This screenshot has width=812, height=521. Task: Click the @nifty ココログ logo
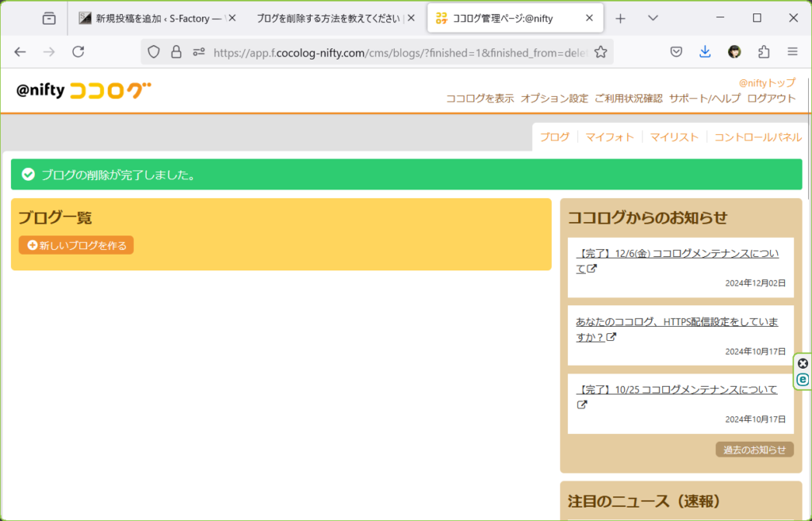[x=83, y=90]
